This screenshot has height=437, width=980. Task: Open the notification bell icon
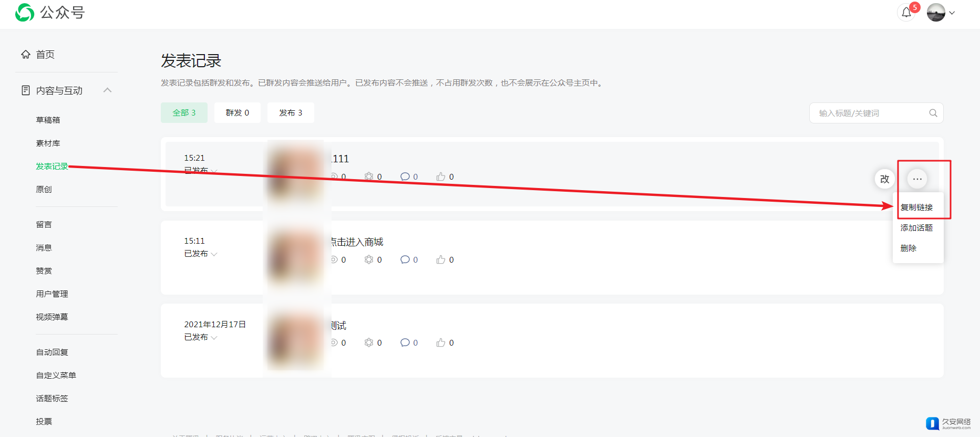point(906,13)
